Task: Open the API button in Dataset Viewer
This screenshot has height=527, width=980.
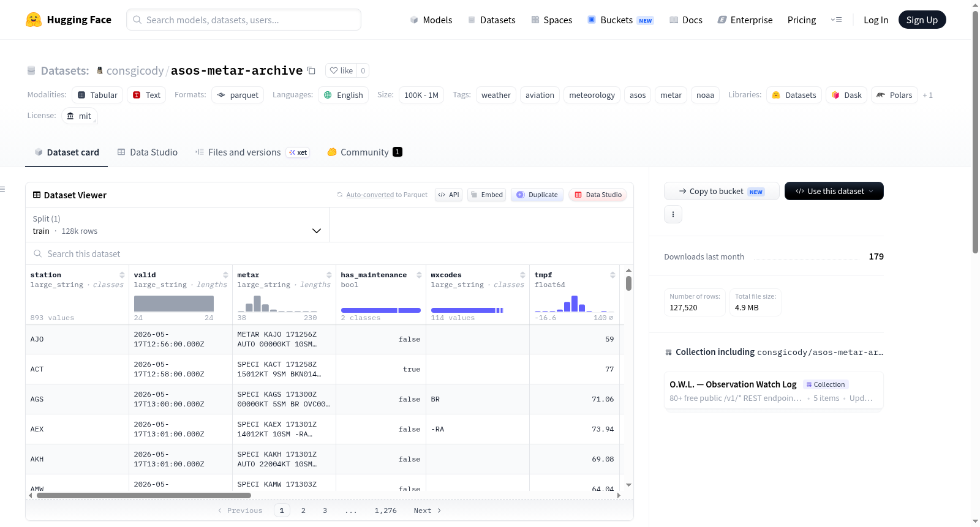Action: pos(448,195)
